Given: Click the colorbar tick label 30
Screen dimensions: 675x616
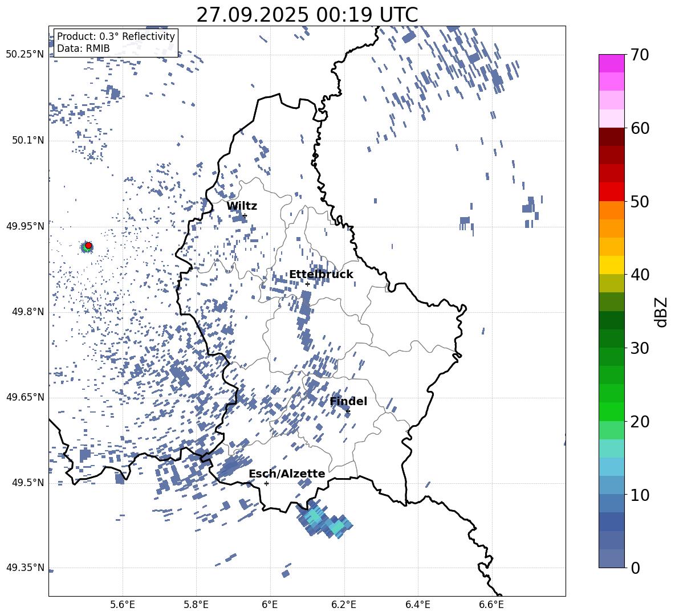Looking at the screenshot, I should pyautogui.click(x=639, y=348).
